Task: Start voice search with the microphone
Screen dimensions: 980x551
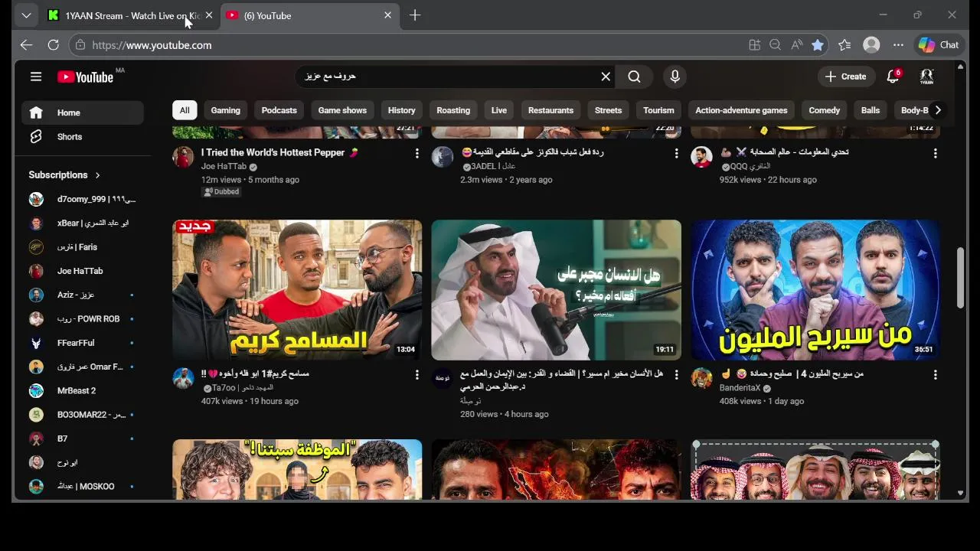Action: point(675,77)
